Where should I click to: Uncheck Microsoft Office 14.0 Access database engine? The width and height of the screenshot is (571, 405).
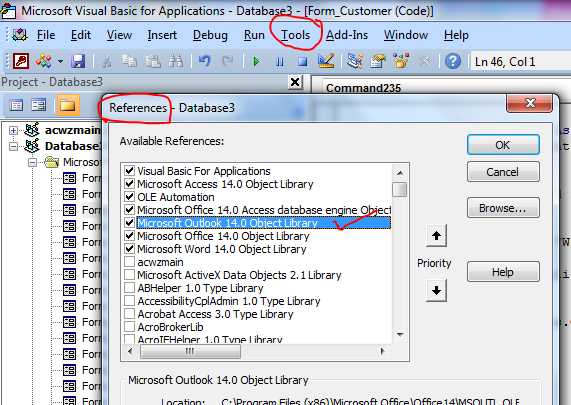click(129, 210)
